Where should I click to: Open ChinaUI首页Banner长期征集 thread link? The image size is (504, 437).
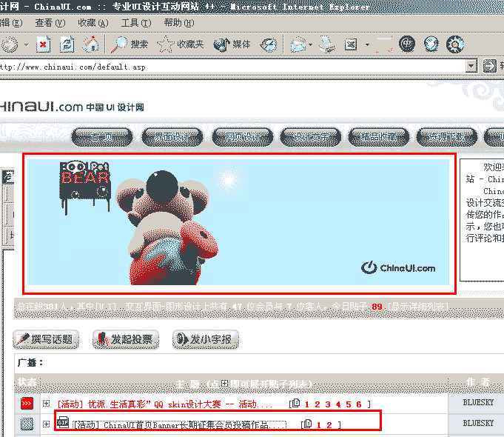pyautogui.click(x=180, y=425)
